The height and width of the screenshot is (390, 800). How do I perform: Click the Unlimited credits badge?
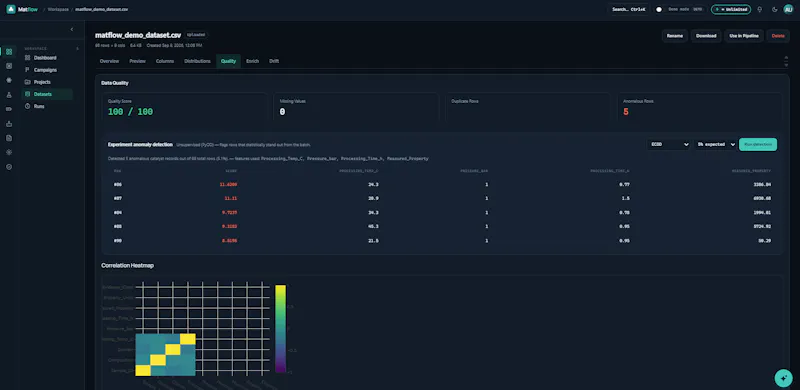[731, 9]
